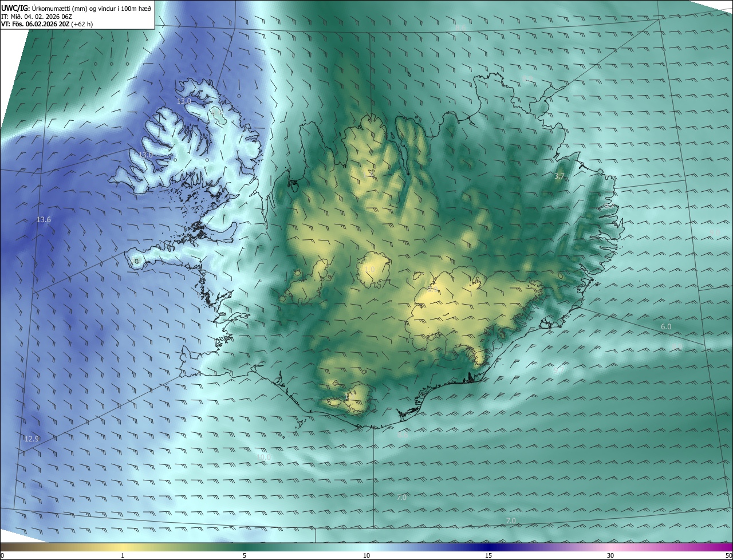
Task: Click the title "Úrkomumætti (mm) og vindur í 100m hæð"
Action: pos(91,8)
